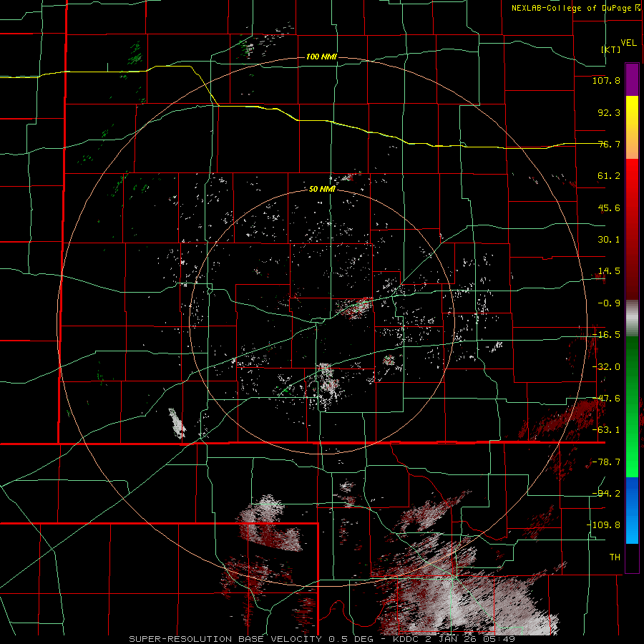
Task: Click the 50 NMI range ring label
Action: [x=322, y=190]
